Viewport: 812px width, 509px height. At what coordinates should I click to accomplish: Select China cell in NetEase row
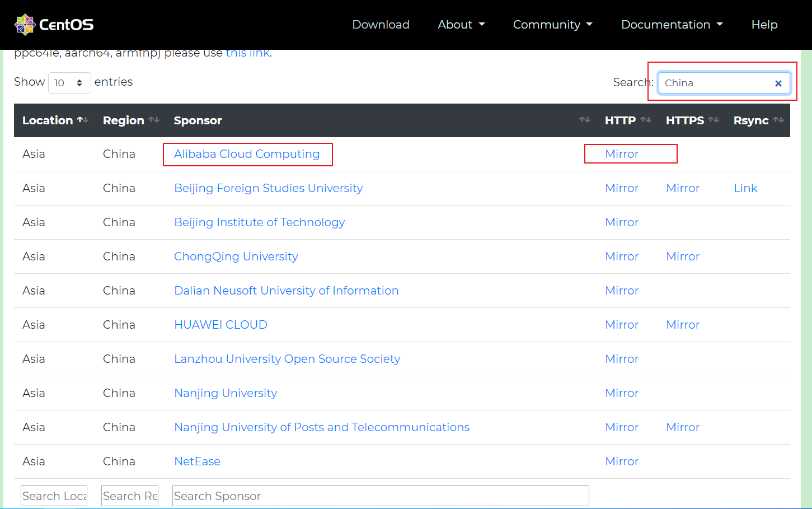pyautogui.click(x=119, y=461)
